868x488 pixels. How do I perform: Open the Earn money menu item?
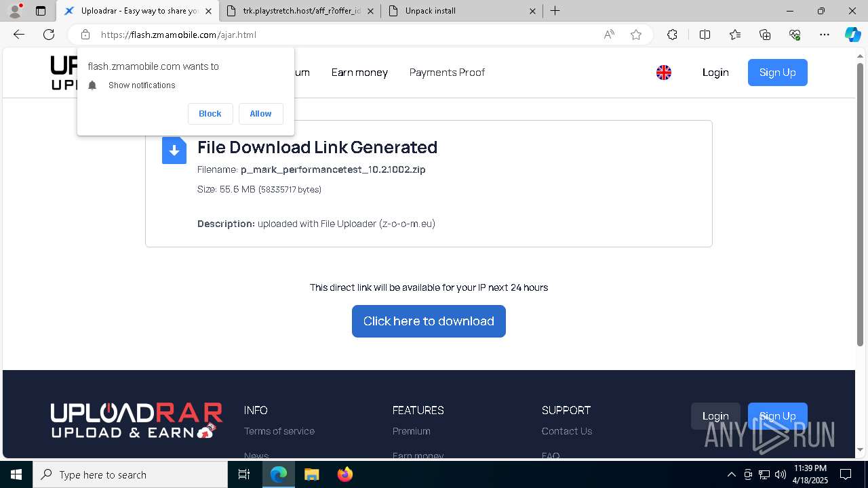359,73
